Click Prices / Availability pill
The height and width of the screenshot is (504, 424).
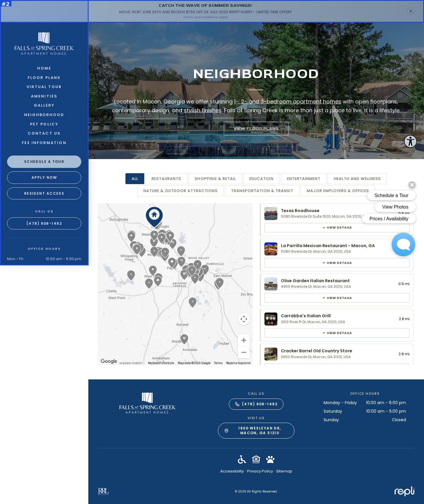pos(389,219)
